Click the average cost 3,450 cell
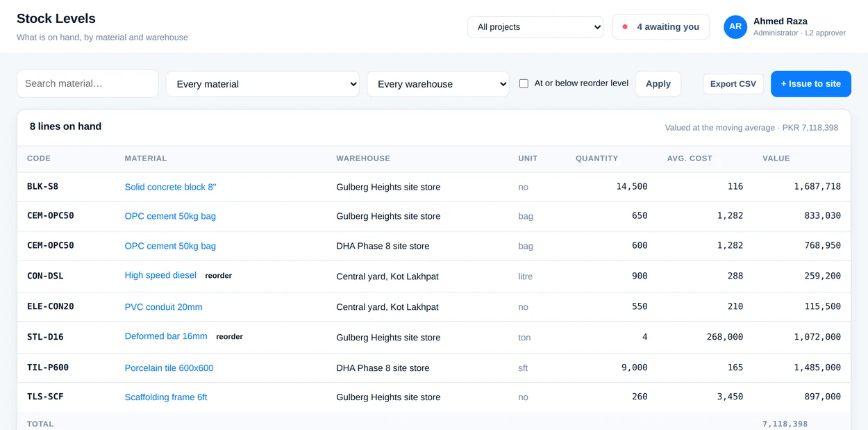Screen dimensions: 868x430 (x=730, y=397)
